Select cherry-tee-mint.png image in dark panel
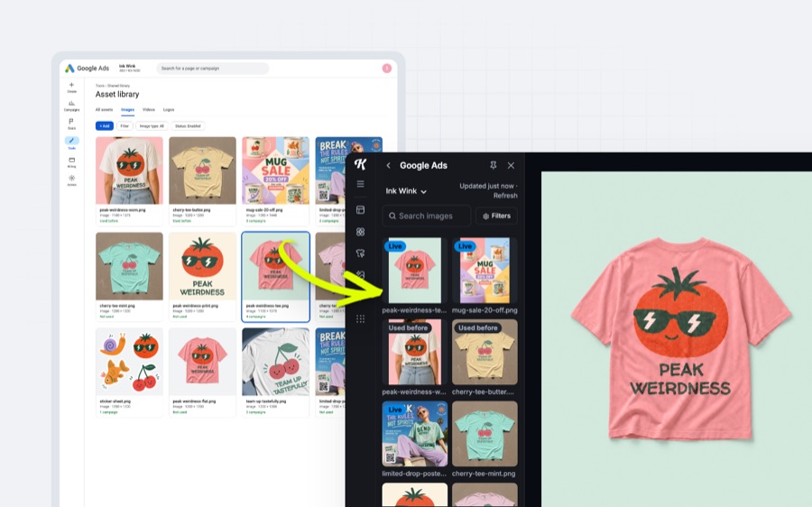Viewport: 812px width, 507px height. [484, 433]
